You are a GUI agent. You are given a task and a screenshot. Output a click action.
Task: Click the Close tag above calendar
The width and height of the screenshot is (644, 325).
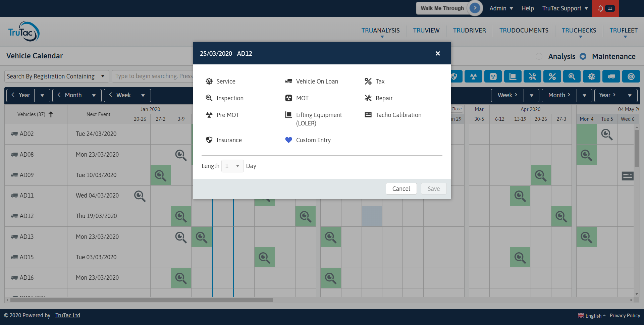coord(457,109)
